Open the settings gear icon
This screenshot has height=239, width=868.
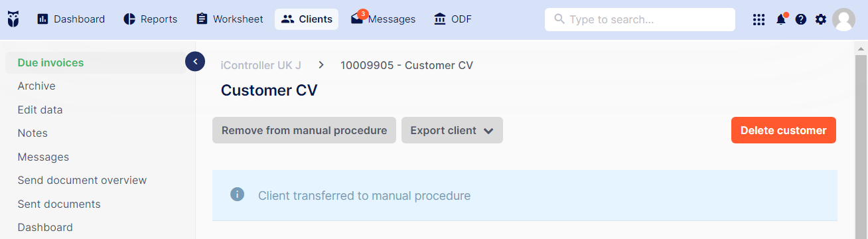pos(821,19)
